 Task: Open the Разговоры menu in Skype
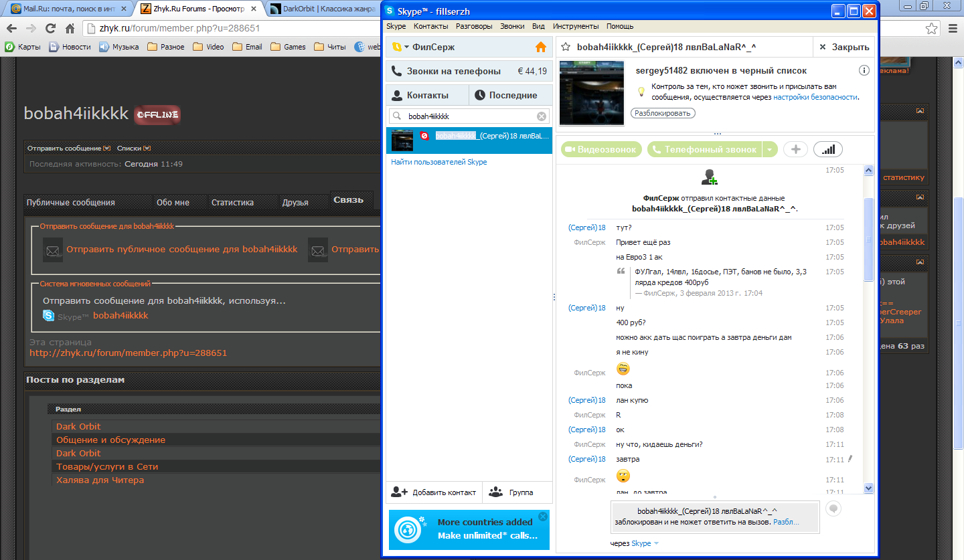(474, 26)
